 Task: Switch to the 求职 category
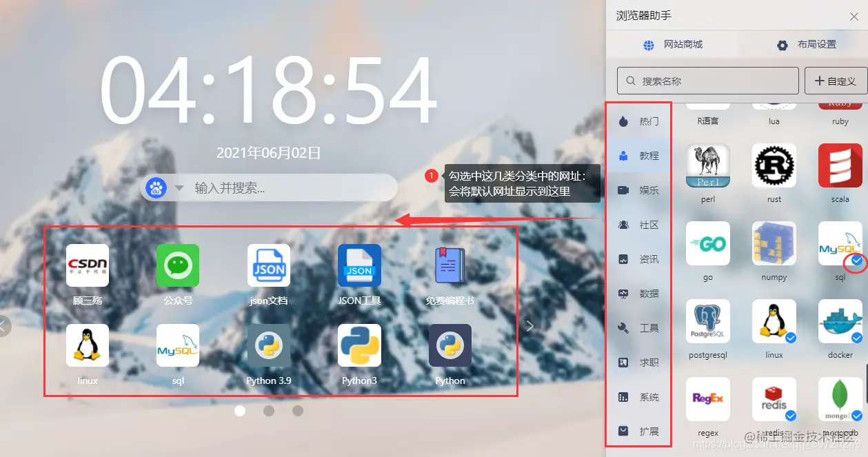[x=638, y=363]
